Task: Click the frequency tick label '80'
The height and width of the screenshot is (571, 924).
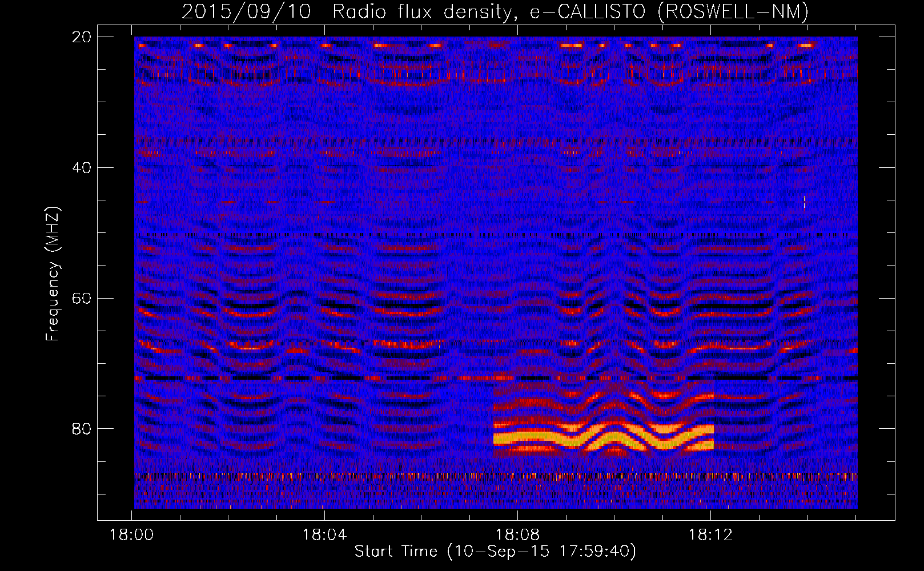Action: pyautogui.click(x=82, y=429)
